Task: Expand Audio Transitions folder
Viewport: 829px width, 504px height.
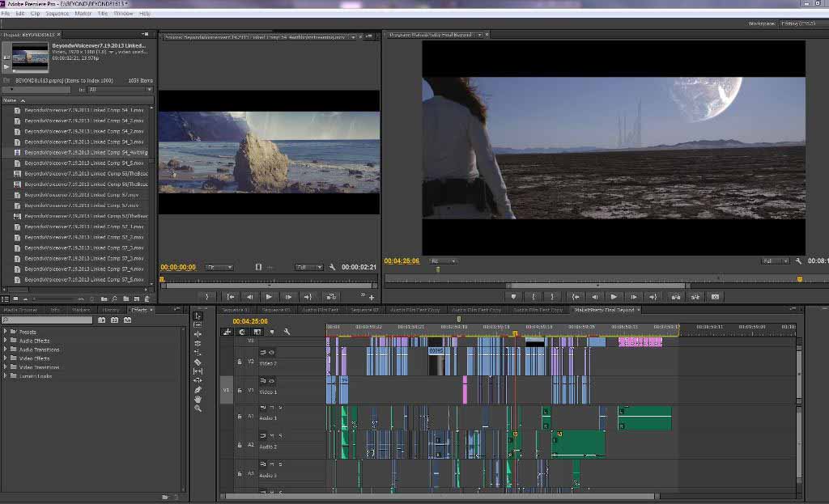Action: (6, 349)
